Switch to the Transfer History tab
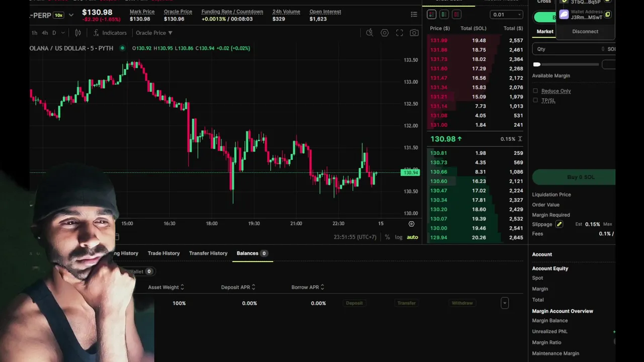644x362 pixels. pyautogui.click(x=208, y=253)
